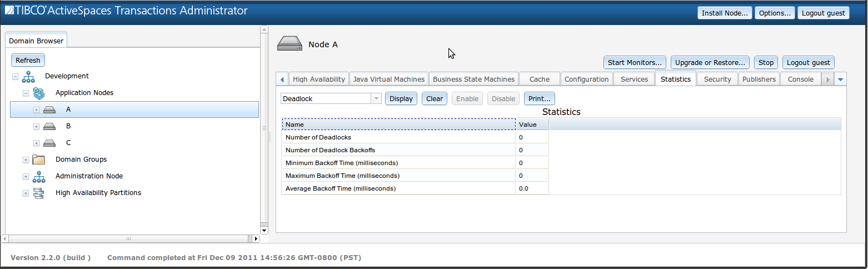Image resolution: width=868 pixels, height=269 pixels.
Task: Expand the Domain Groups branch
Action: [26, 160]
